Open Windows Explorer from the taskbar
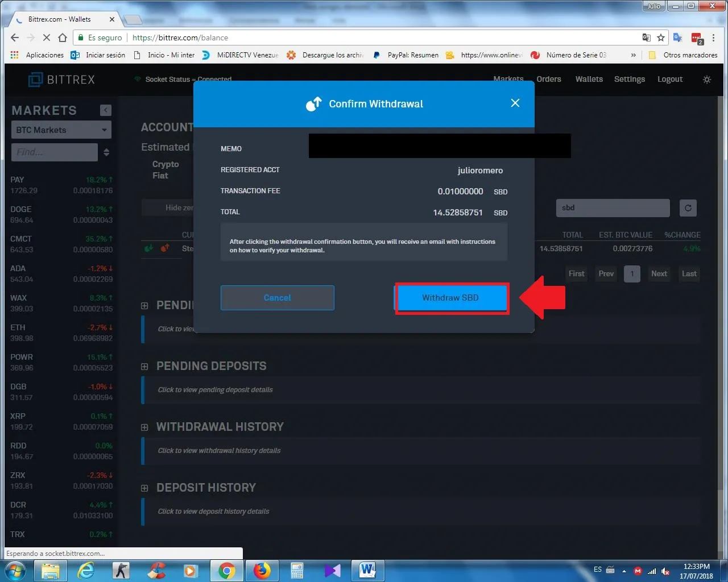The width and height of the screenshot is (728, 582). 51,570
